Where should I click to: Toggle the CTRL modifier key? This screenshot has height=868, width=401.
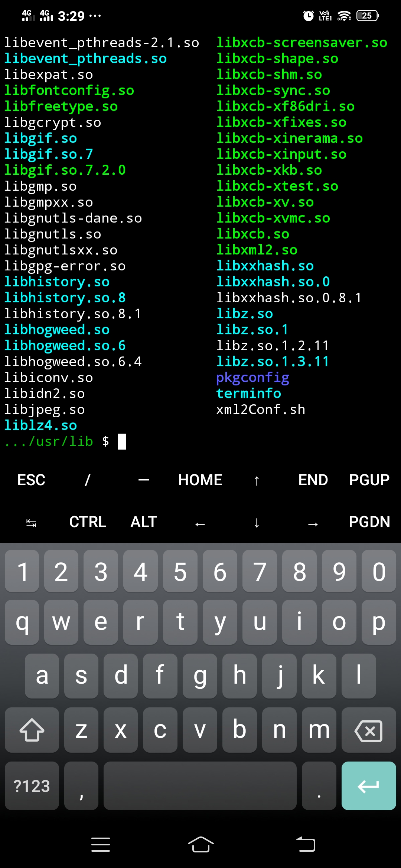pyautogui.click(x=88, y=522)
